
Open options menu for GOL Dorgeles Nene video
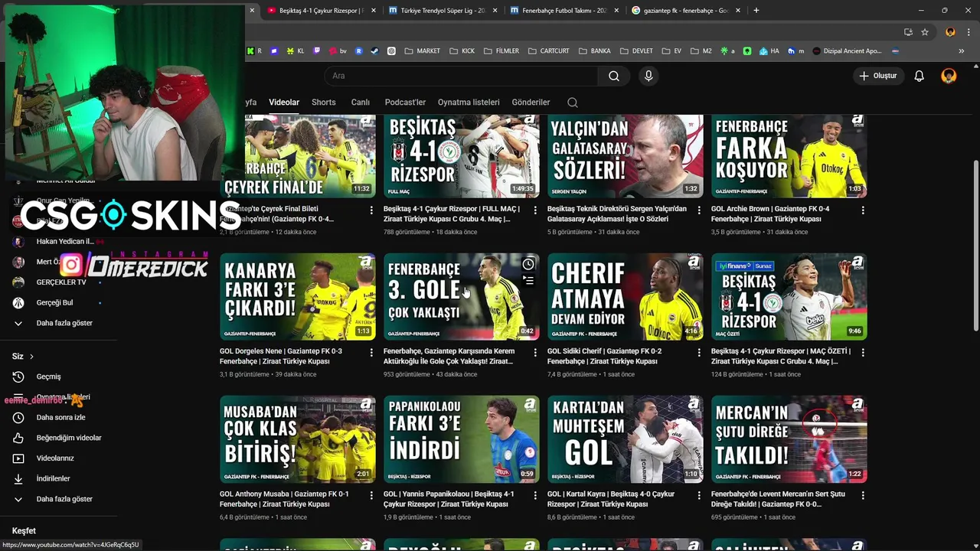[x=371, y=352]
